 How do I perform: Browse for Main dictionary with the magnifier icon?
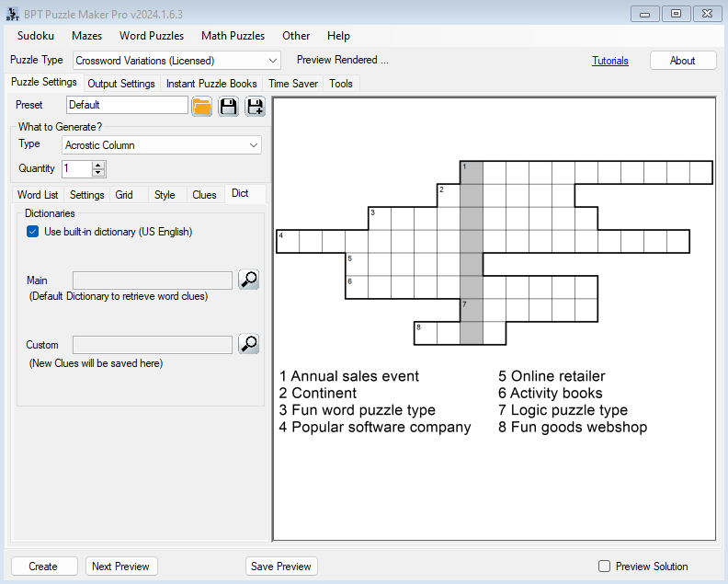[248, 280]
